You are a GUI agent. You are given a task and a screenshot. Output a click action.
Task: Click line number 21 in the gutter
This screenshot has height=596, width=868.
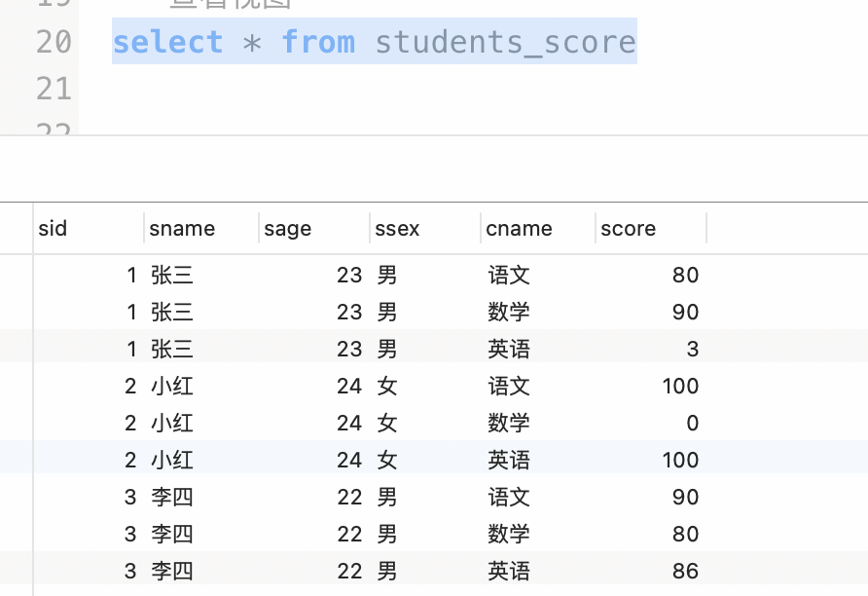click(x=54, y=89)
